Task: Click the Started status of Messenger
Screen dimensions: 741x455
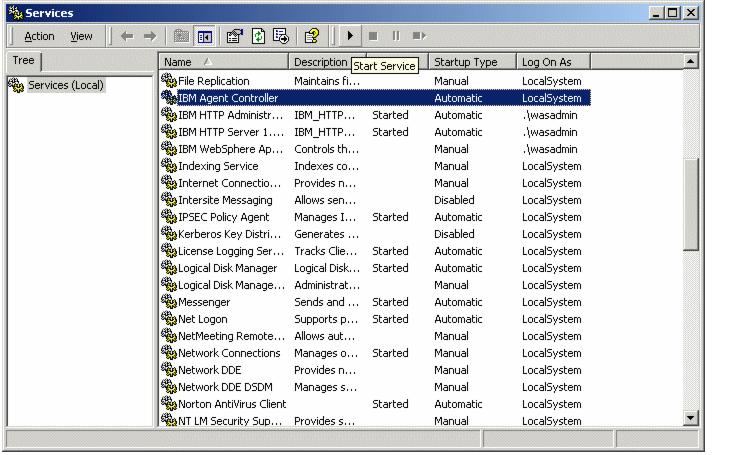Action: click(390, 302)
